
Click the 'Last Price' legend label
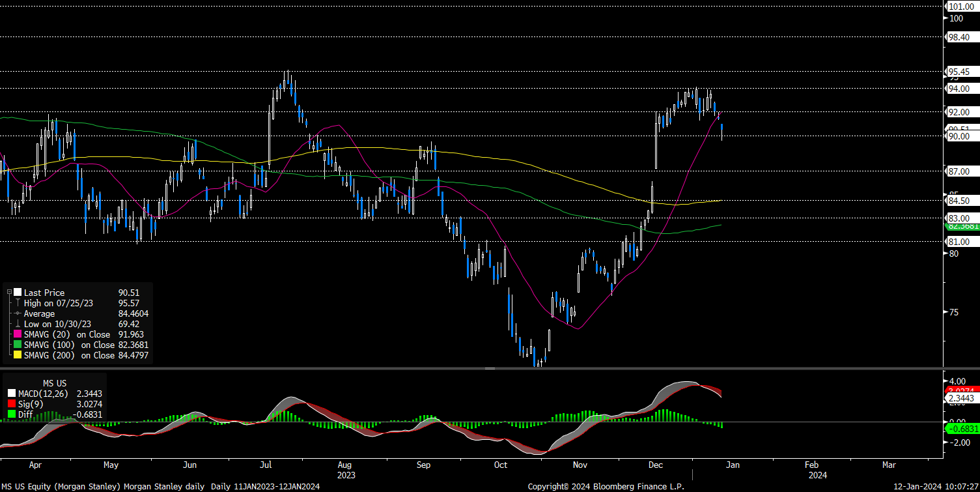[44, 293]
